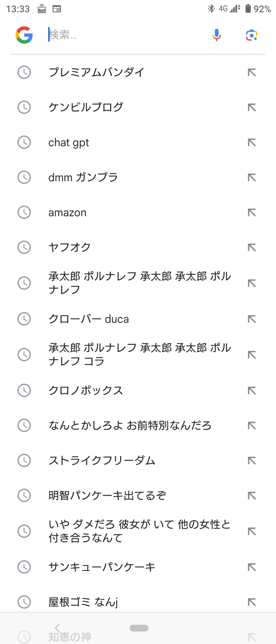Tap the arrow icon beside 'chat gpt'
This screenshot has height=644, width=276.
[252, 142]
